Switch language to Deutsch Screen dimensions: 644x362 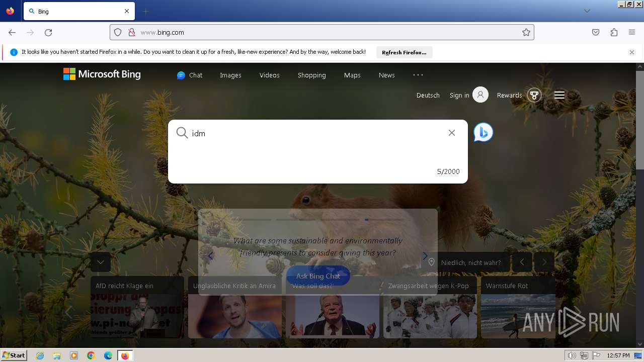point(428,95)
